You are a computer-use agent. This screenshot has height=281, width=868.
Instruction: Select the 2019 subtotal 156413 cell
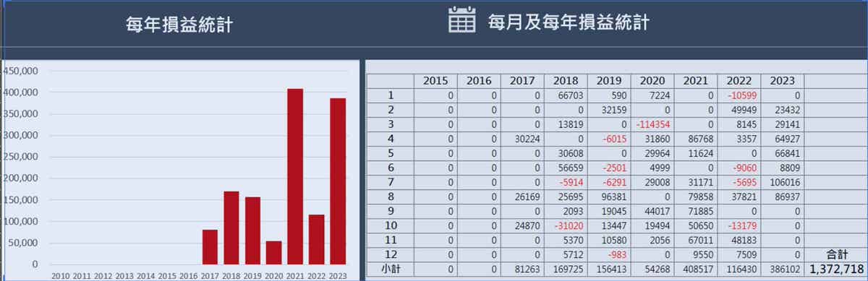(609, 268)
